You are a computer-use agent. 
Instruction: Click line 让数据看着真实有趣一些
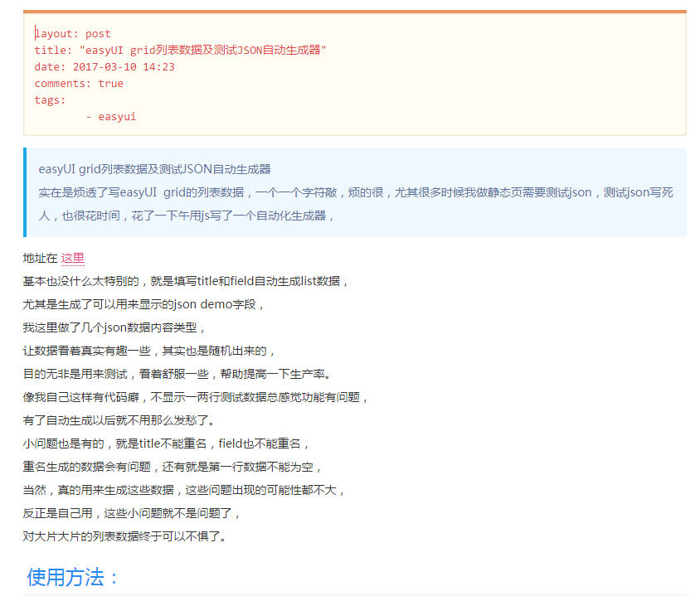point(148,351)
